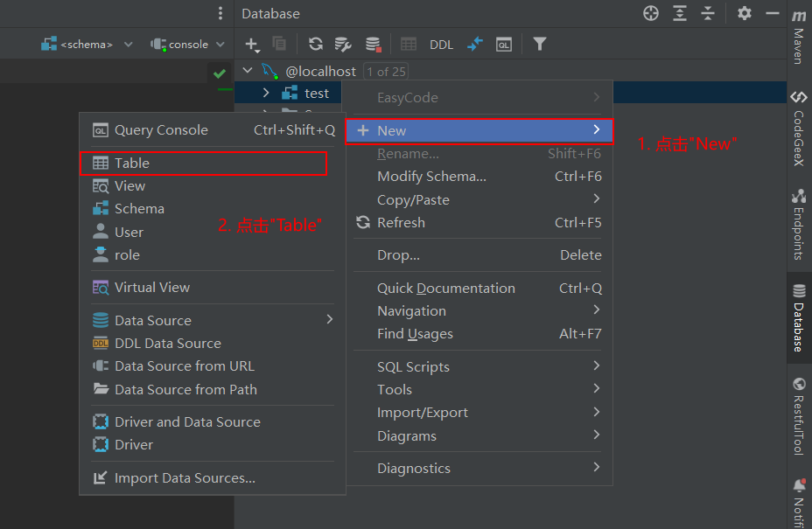Select the Database side tab

click(799, 317)
